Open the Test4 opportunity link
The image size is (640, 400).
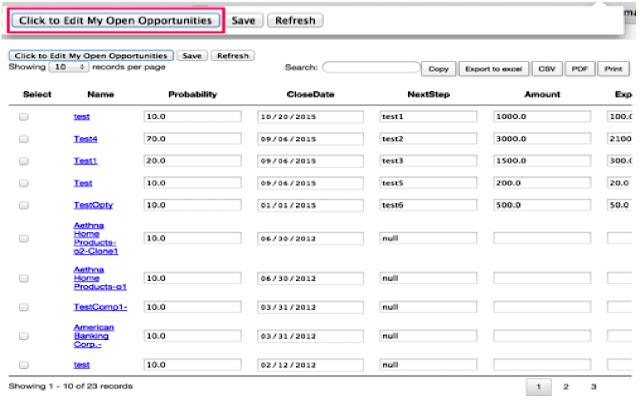(85, 139)
